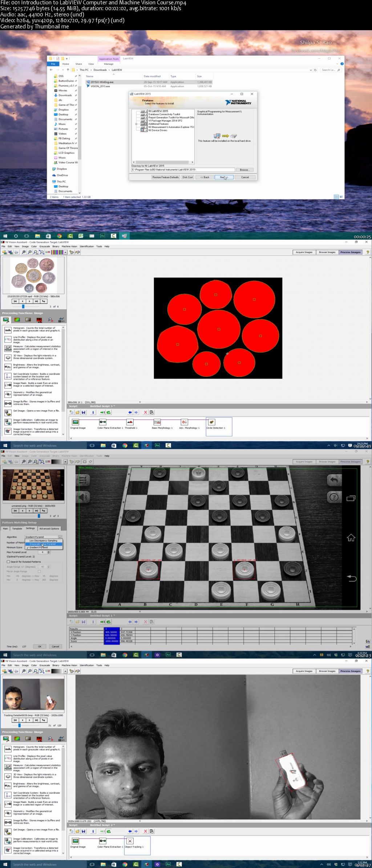
Task: Open Machine Vision palette in coin window
Action: click(x=50, y=320)
